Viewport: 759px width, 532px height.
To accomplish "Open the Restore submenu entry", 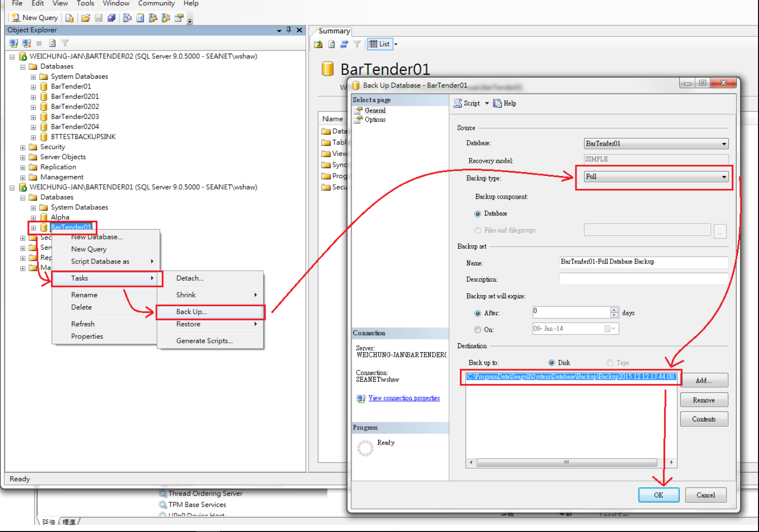I will coord(211,325).
